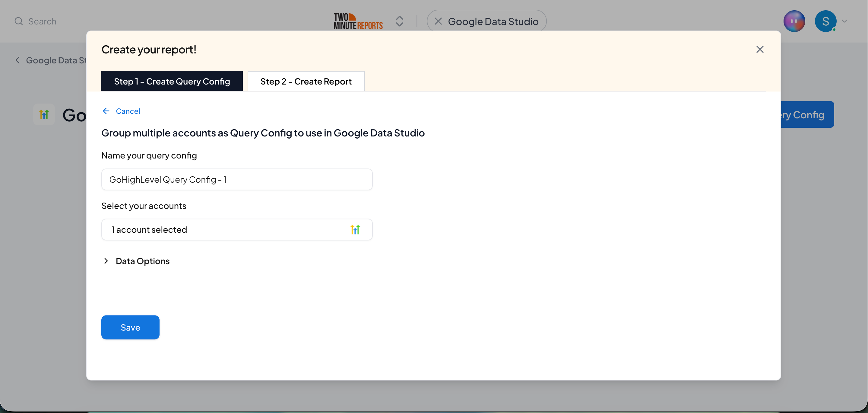Click the Two Minute Reports logo

click(358, 21)
